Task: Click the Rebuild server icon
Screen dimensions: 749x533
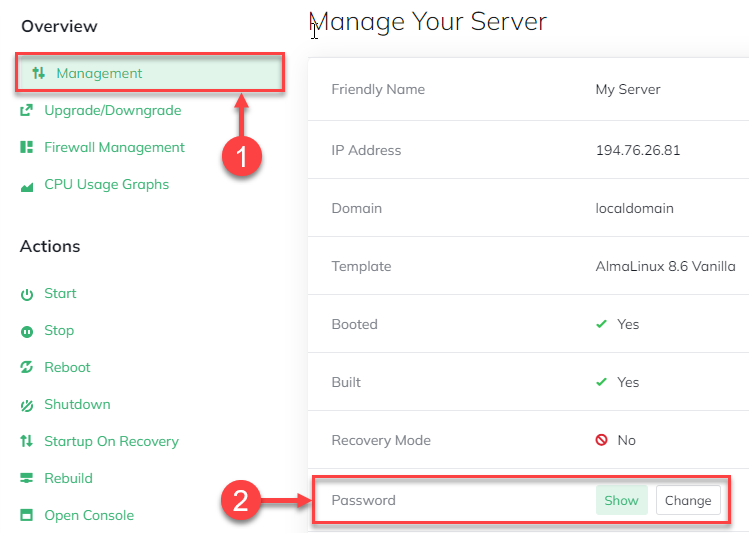Action: click(x=26, y=479)
